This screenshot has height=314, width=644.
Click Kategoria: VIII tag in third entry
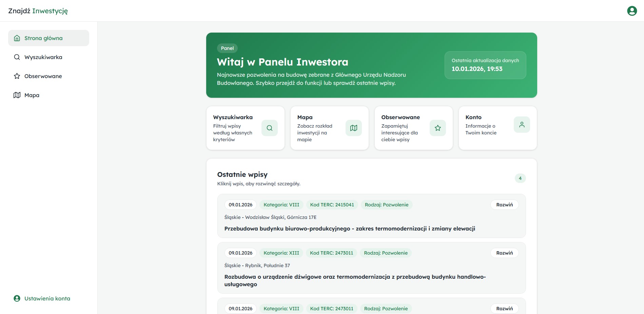(281, 309)
